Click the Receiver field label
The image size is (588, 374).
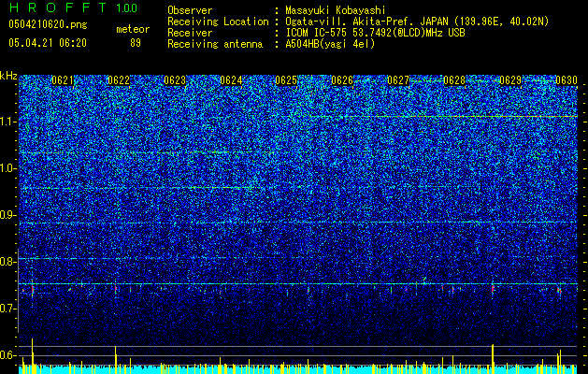[190, 33]
